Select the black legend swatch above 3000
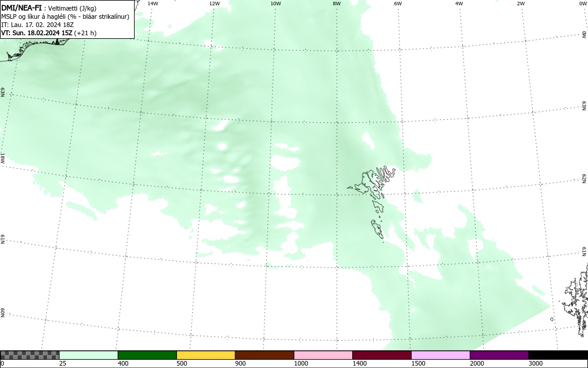588x368 pixels. [558, 355]
